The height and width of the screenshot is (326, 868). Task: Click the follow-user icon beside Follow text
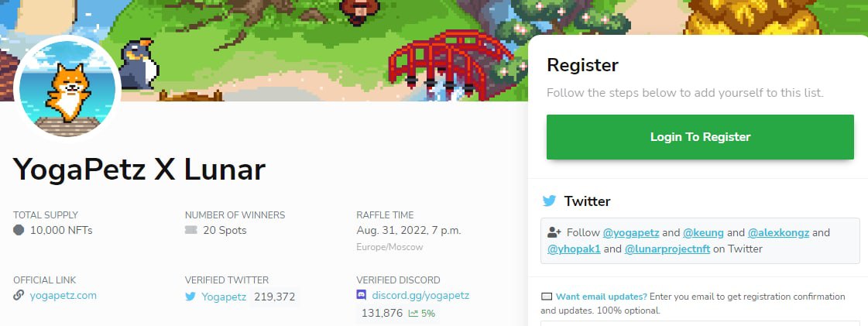click(554, 232)
